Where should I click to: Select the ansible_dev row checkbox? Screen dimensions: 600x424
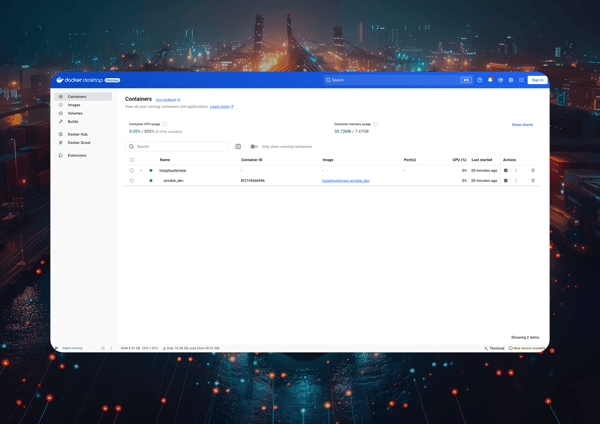coord(132,181)
